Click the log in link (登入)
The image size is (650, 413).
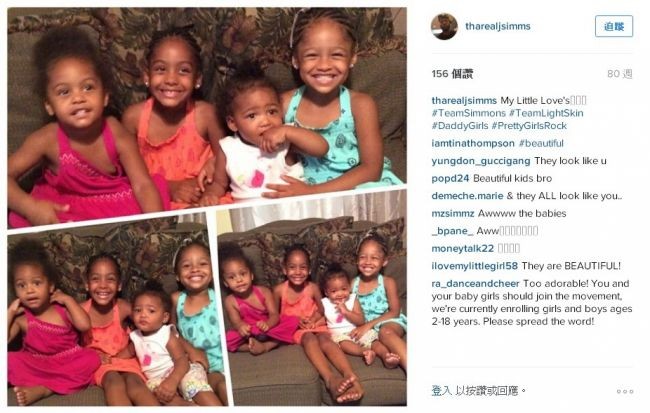click(x=441, y=391)
